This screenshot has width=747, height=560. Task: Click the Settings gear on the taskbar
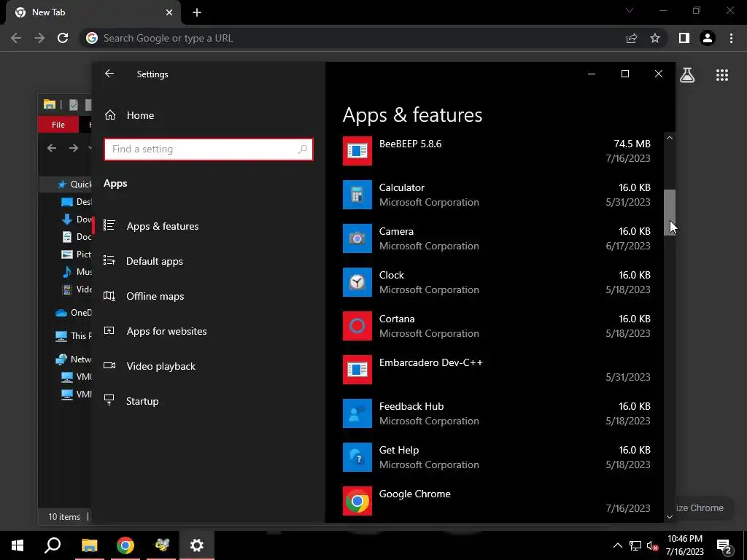[x=197, y=545]
